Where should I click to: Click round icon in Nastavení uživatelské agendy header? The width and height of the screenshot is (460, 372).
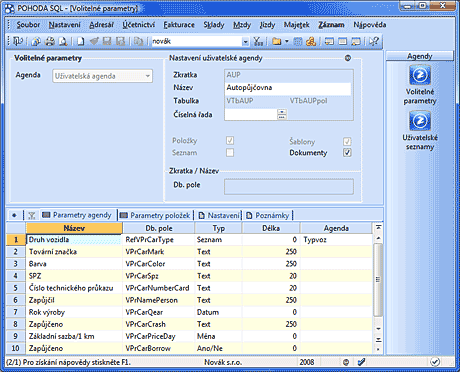click(x=348, y=58)
